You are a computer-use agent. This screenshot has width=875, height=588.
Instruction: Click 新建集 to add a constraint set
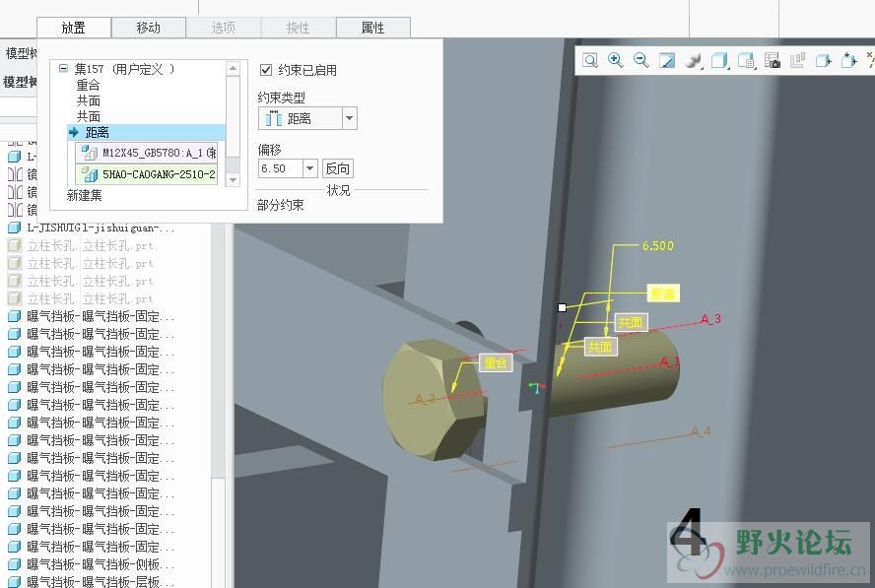coord(85,195)
